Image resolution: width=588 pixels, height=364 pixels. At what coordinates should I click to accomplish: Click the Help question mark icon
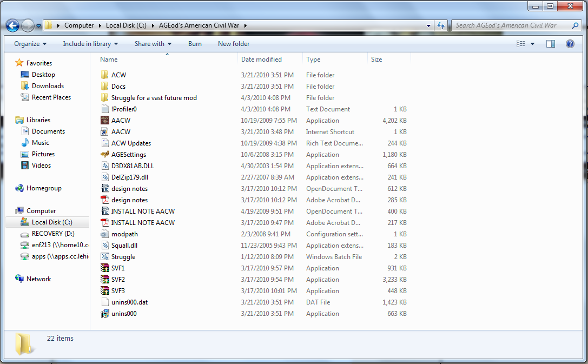tap(570, 44)
